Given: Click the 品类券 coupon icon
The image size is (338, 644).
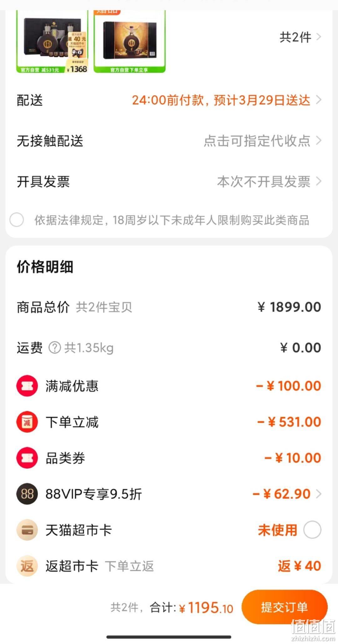Looking at the screenshot, I should 27,458.
